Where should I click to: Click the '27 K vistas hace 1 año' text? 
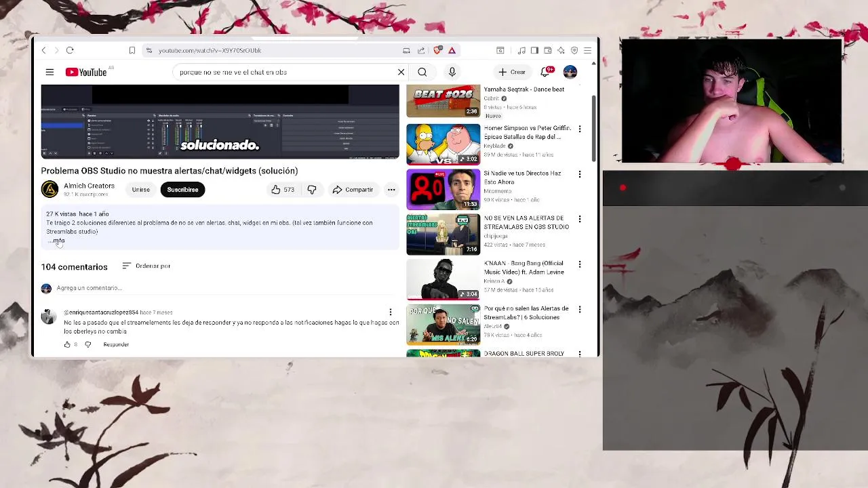point(77,214)
